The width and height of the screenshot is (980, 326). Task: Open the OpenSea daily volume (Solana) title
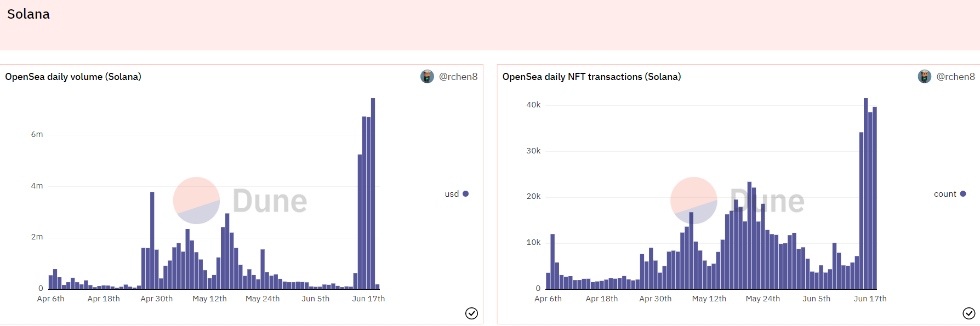click(x=73, y=77)
